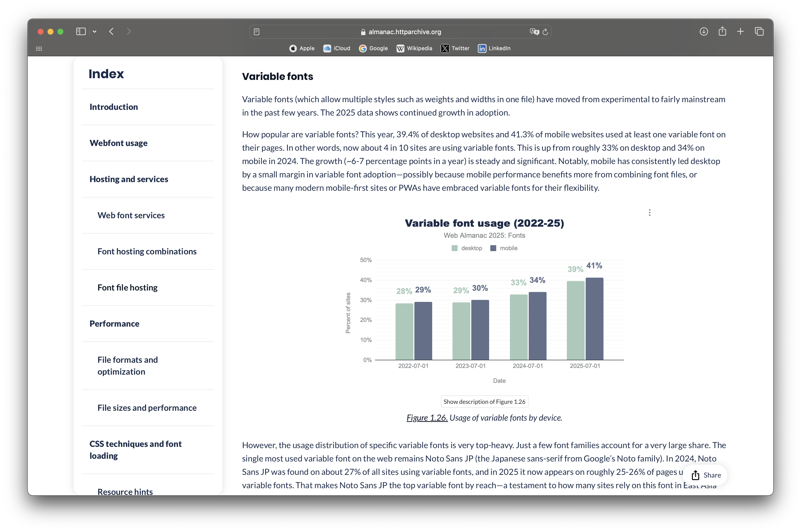Click the Reader view icon in address bar
The width and height of the screenshot is (801, 532).
coord(257,32)
